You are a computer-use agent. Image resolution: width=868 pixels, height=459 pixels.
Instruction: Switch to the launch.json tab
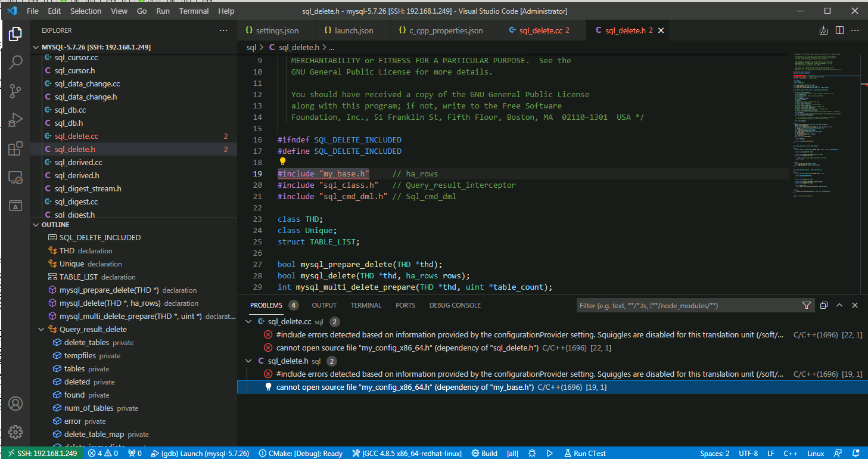pos(349,30)
